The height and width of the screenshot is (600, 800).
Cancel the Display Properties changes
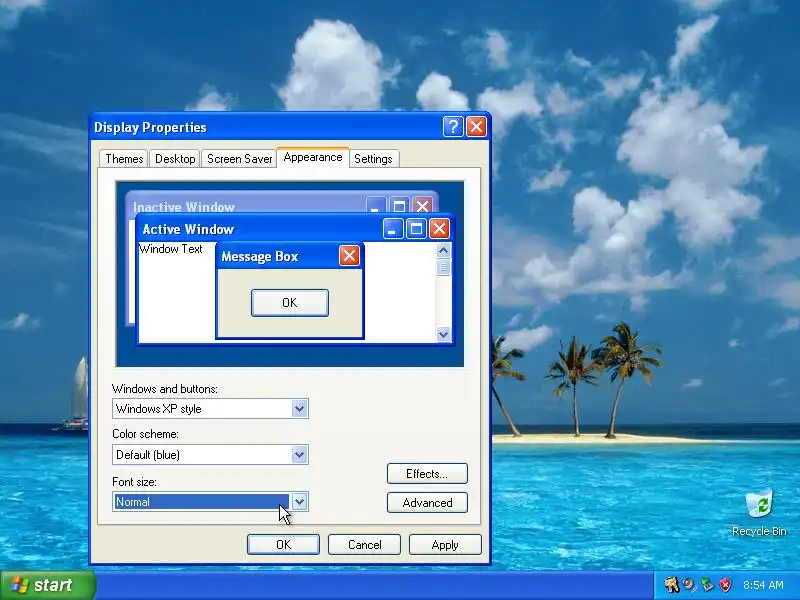[x=364, y=544]
